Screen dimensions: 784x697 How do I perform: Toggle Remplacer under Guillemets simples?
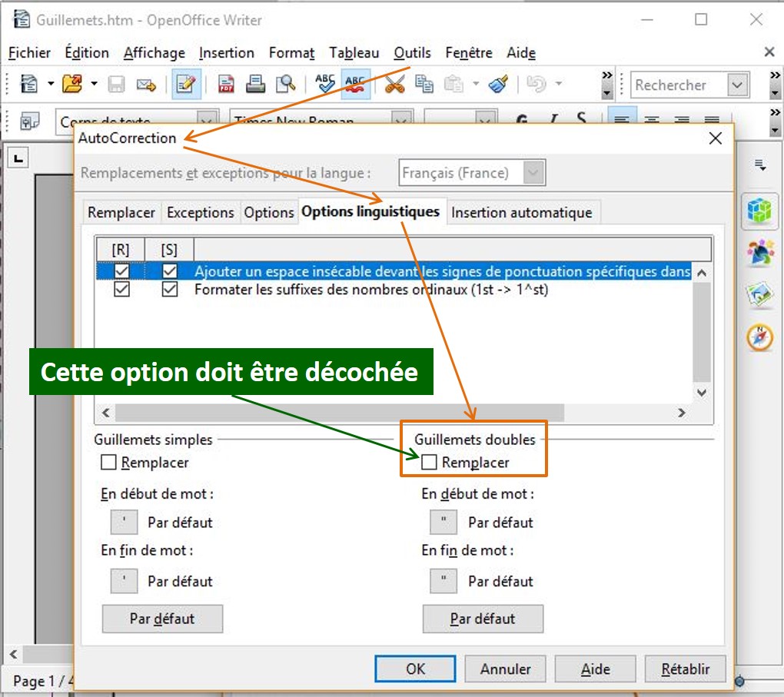109,463
